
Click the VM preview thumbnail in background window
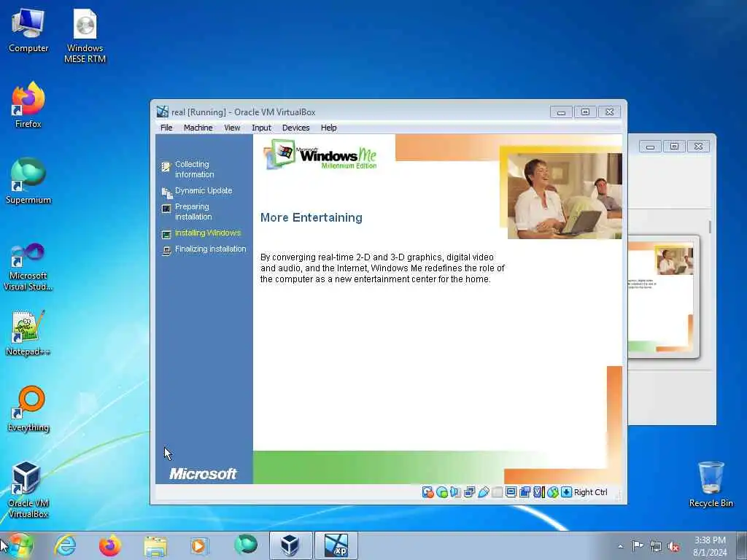[662, 296]
